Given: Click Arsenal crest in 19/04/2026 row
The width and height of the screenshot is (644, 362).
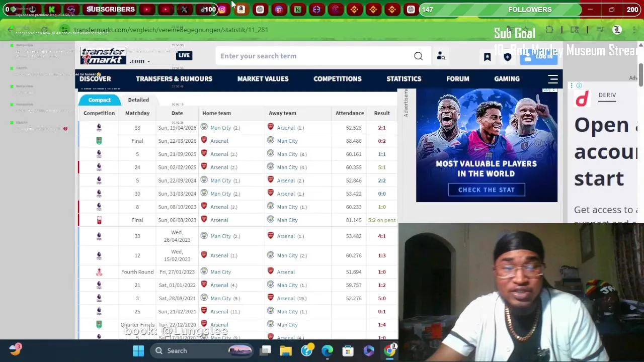Looking at the screenshot, I should coord(271,127).
